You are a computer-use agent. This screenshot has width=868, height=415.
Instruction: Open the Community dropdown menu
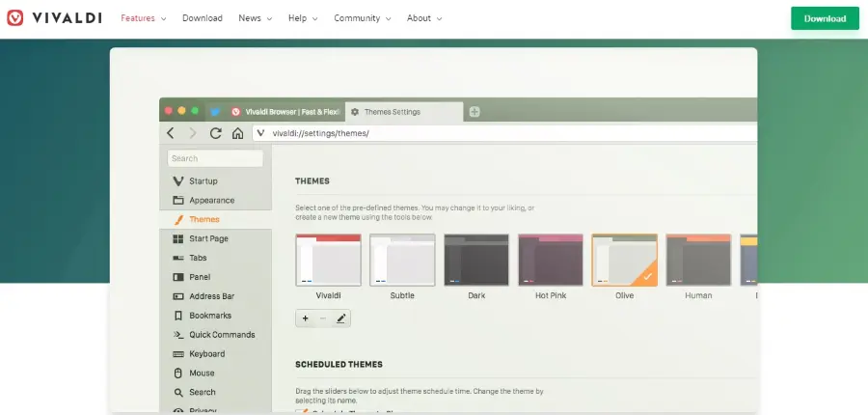pos(363,18)
